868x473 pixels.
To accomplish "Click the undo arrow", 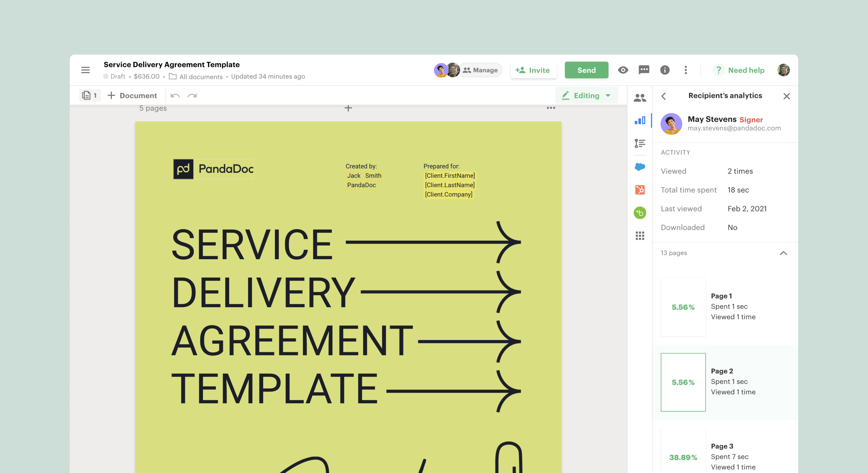I will 175,96.
